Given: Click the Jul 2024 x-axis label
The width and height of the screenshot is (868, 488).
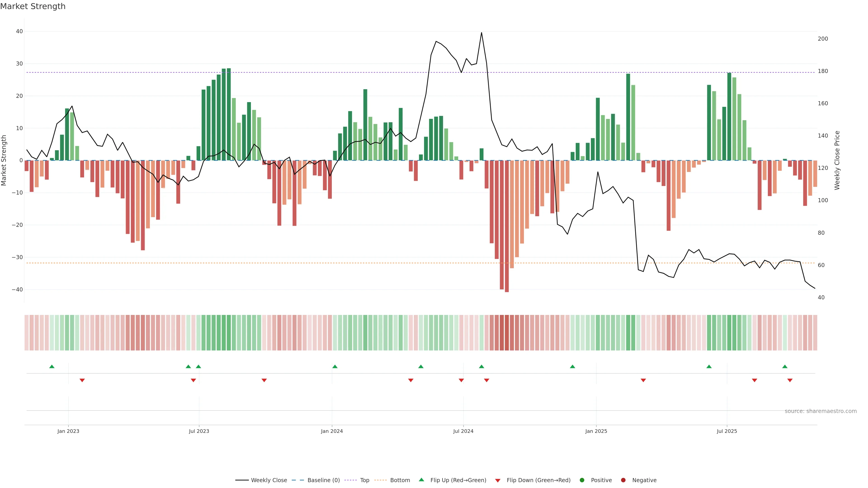Looking at the screenshot, I should (463, 431).
